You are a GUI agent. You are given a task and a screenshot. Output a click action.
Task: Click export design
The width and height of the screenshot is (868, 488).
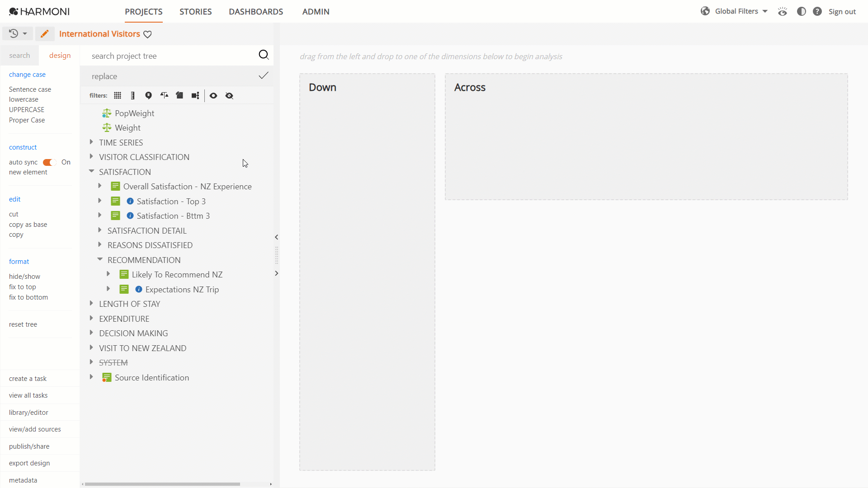tap(29, 463)
